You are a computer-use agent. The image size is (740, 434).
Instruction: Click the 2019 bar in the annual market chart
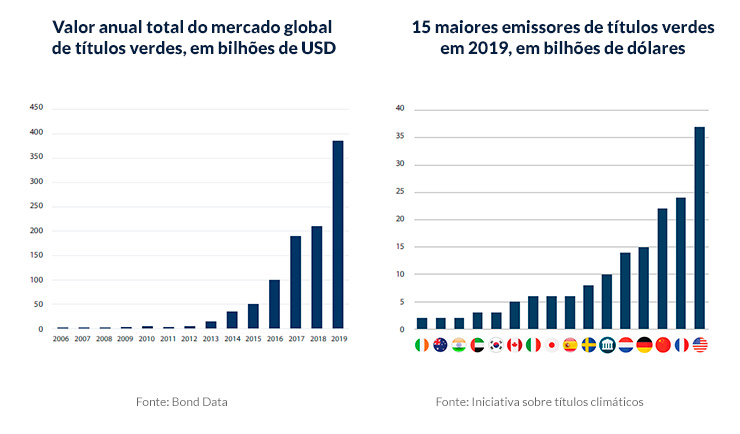coord(338,234)
